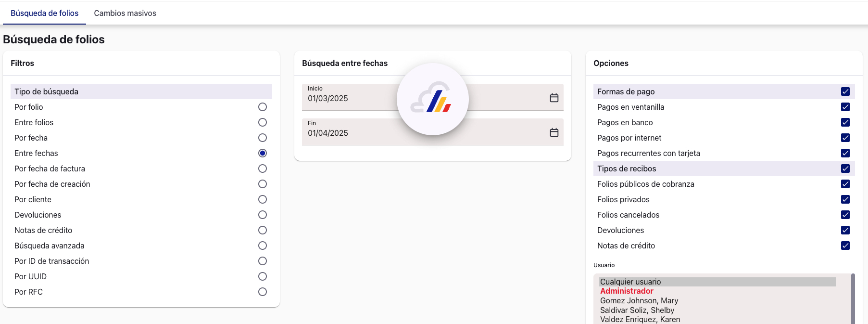Select the Por RFC radio option
Screen dimensions: 868x324
pos(263,292)
